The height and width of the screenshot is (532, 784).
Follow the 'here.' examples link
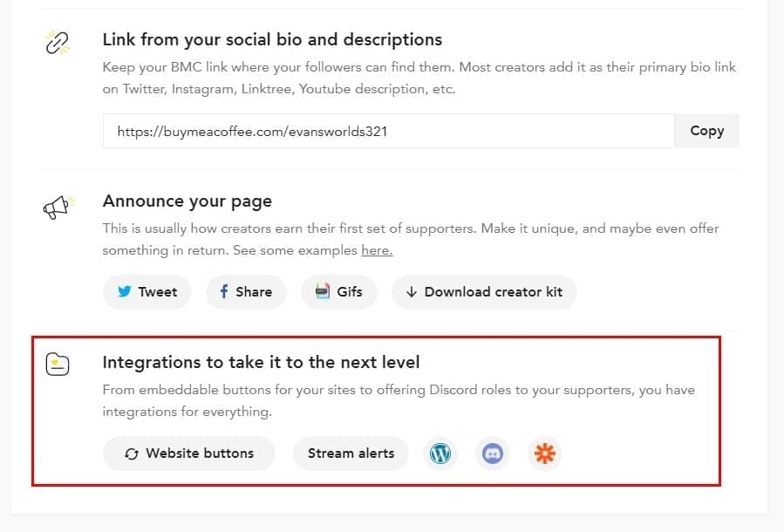(377, 250)
